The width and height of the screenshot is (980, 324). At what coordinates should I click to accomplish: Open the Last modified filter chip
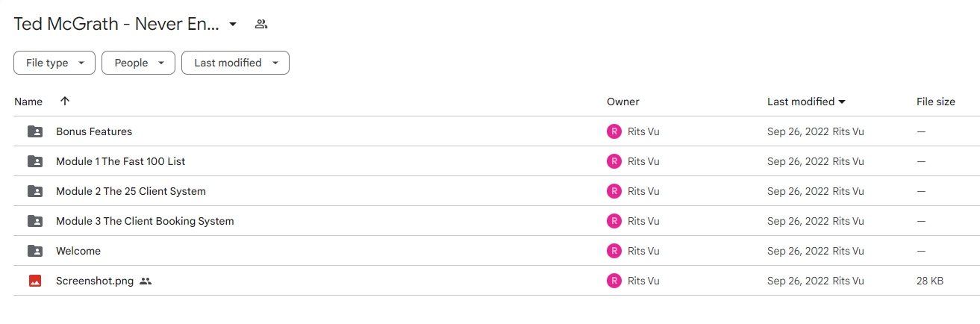[x=235, y=63]
